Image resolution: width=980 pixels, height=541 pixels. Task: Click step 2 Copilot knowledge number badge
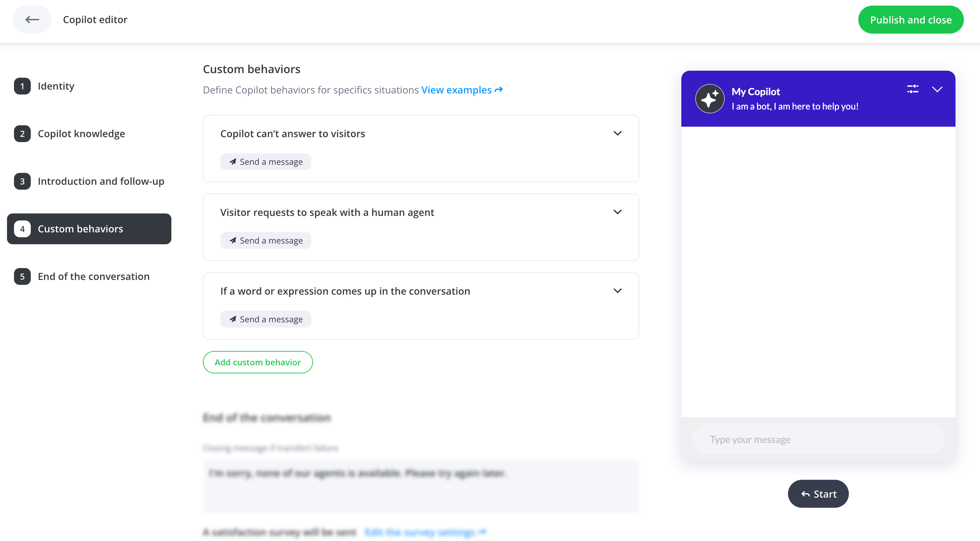22,134
